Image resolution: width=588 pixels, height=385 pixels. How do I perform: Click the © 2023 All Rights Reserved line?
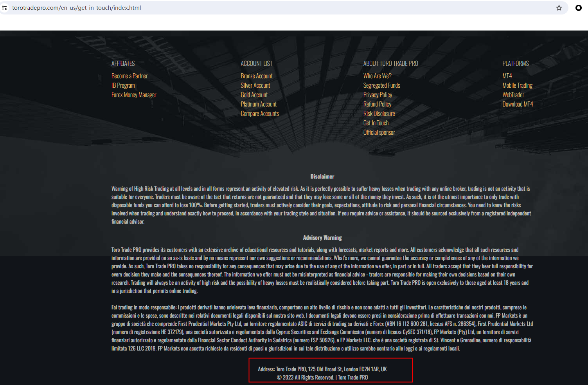(322, 378)
